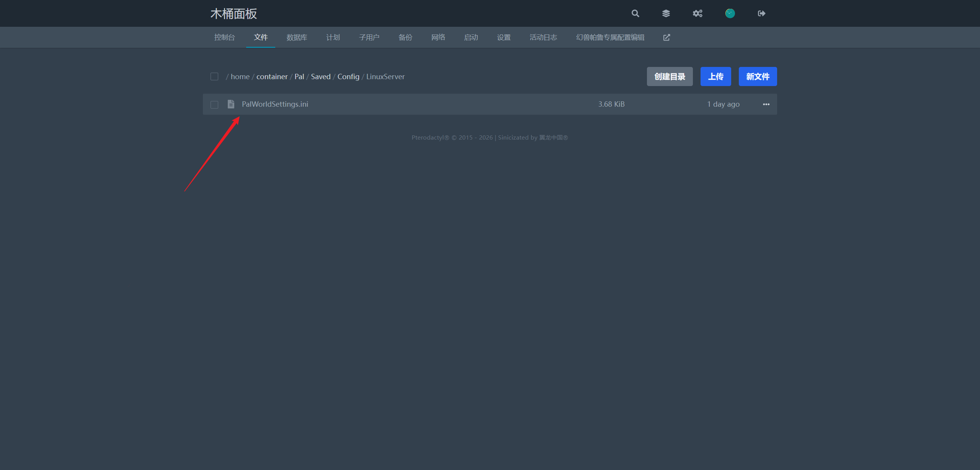Open admin gears icon in header
The width and height of the screenshot is (980, 470).
[697, 13]
